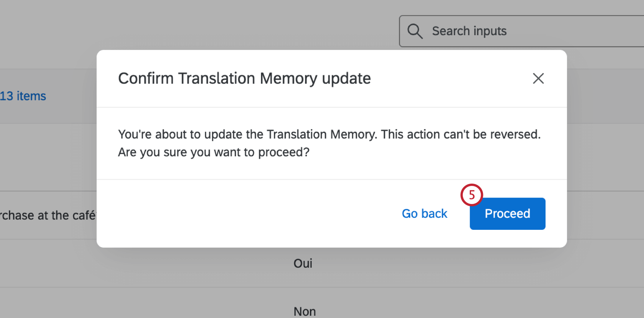The image size is (644, 318).
Task: Cancel the update by choosing Go back
Action: (424, 214)
